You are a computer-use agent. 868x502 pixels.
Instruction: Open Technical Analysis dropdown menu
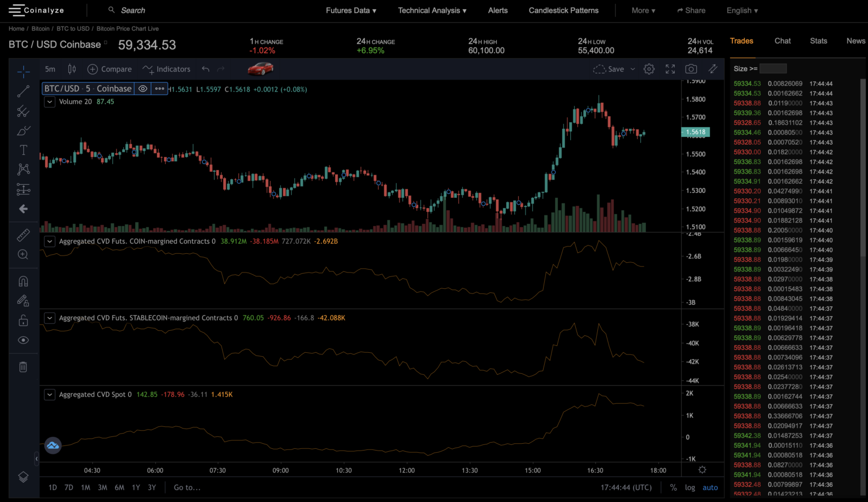point(432,10)
